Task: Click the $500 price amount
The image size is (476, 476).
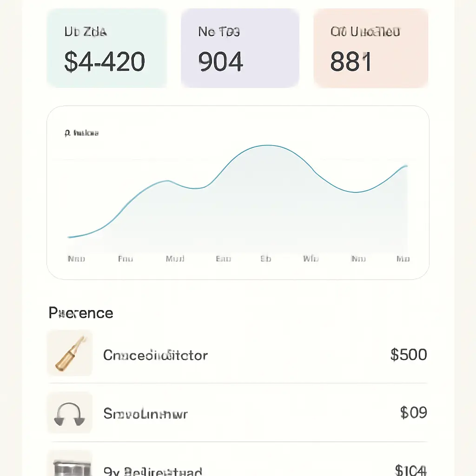Action: pyautogui.click(x=409, y=355)
